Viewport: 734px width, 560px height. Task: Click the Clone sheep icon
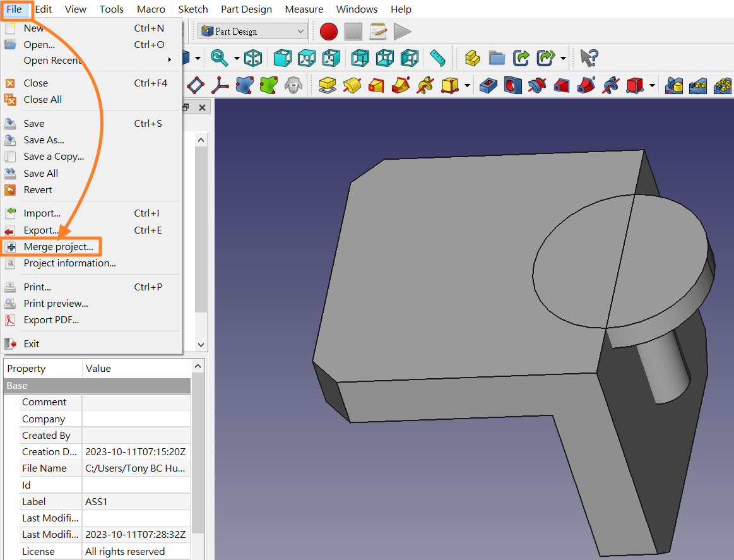(293, 85)
